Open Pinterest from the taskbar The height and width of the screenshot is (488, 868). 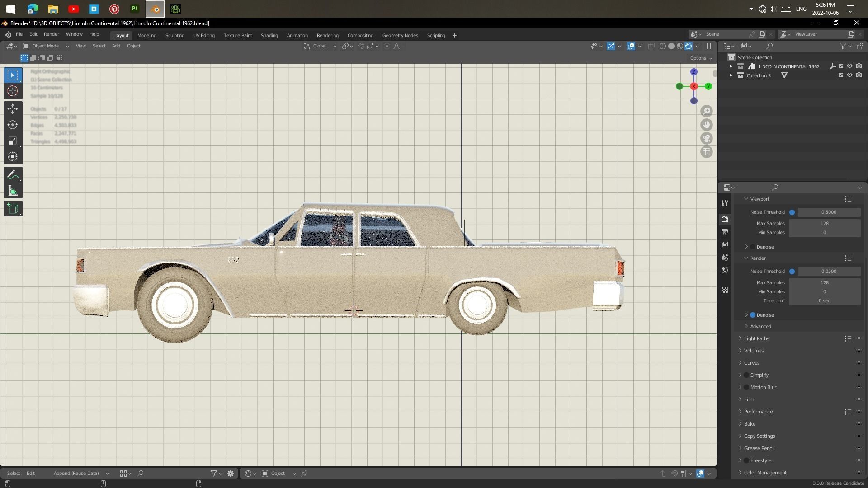[114, 9]
